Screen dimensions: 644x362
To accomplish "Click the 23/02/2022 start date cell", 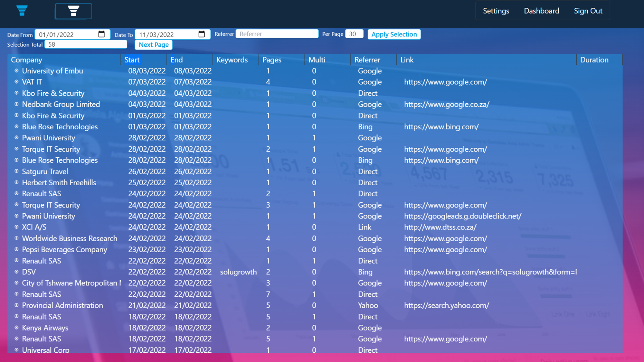I will click(147, 249).
